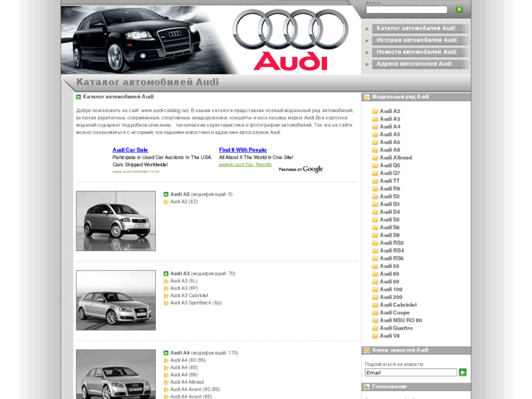Follow the Find It With Peeplo ad link

[243, 150]
